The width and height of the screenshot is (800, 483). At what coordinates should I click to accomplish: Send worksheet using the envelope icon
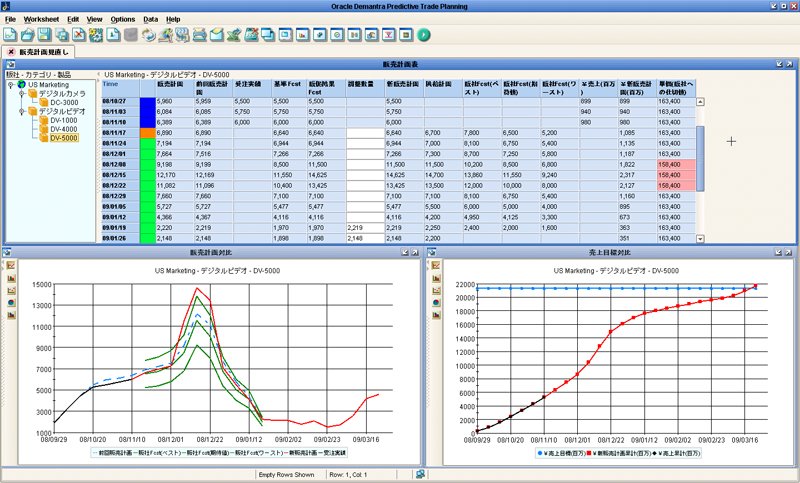(x=216, y=35)
